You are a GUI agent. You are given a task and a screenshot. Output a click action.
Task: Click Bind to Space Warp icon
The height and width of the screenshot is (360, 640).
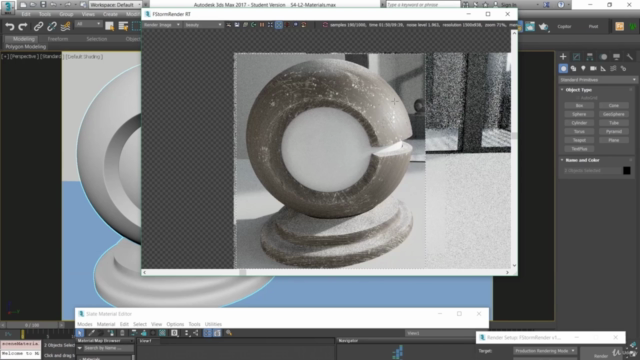pyautogui.click(x=65, y=27)
